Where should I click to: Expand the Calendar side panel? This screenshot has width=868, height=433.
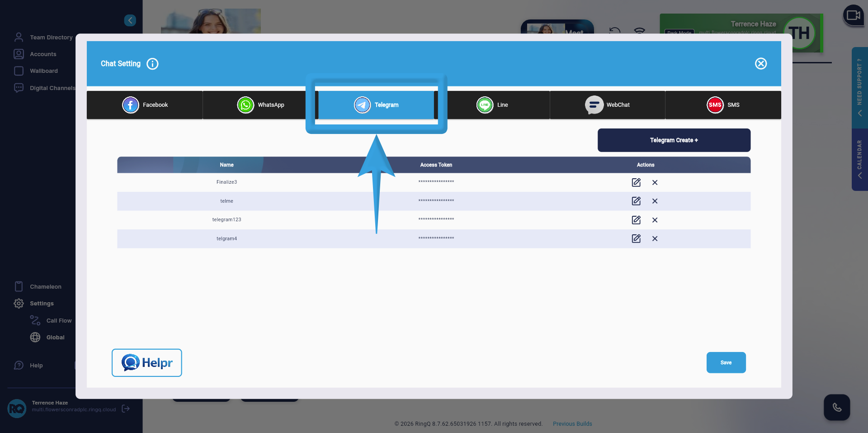pyautogui.click(x=859, y=158)
